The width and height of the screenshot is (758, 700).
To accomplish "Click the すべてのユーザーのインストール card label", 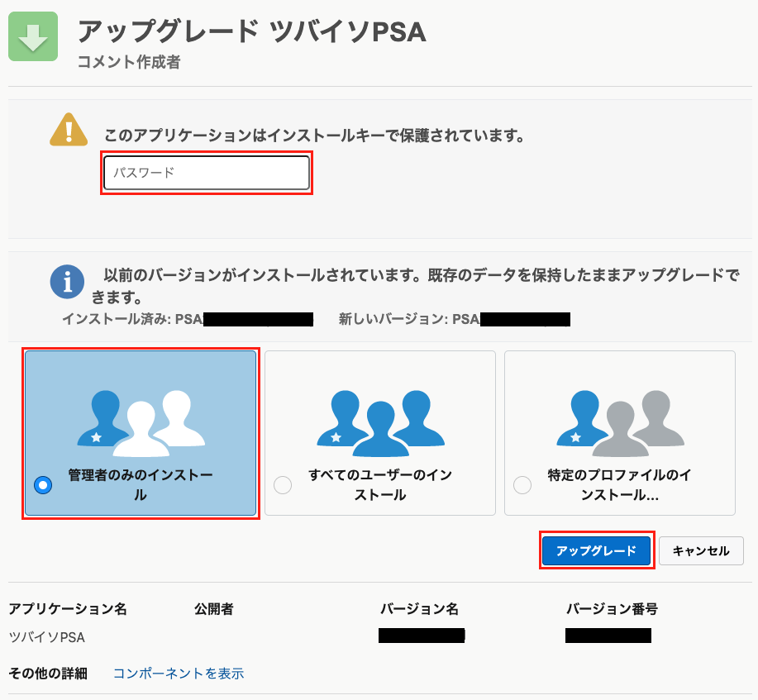I will click(380, 485).
